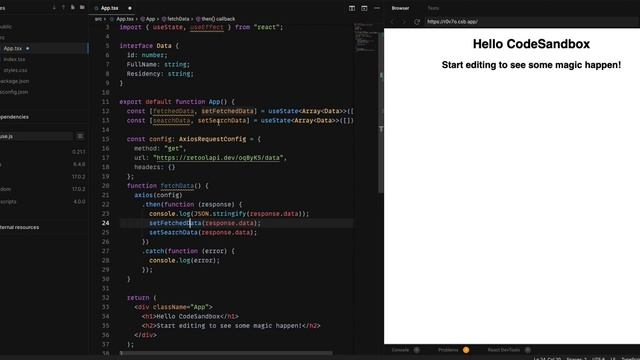Click the 4.0.0 dependency version
Screen dimensions: 640x360
[x=79, y=202]
